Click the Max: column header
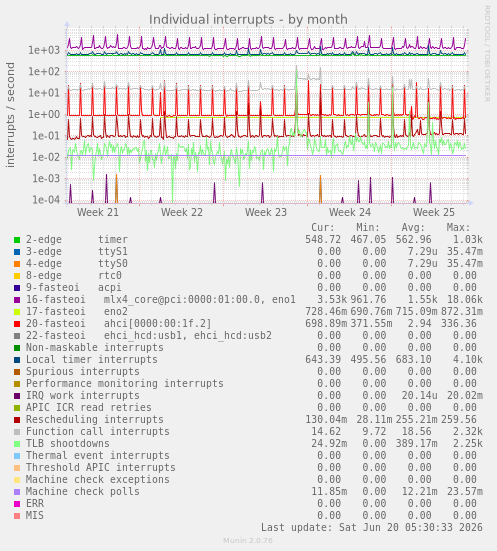 (458, 227)
